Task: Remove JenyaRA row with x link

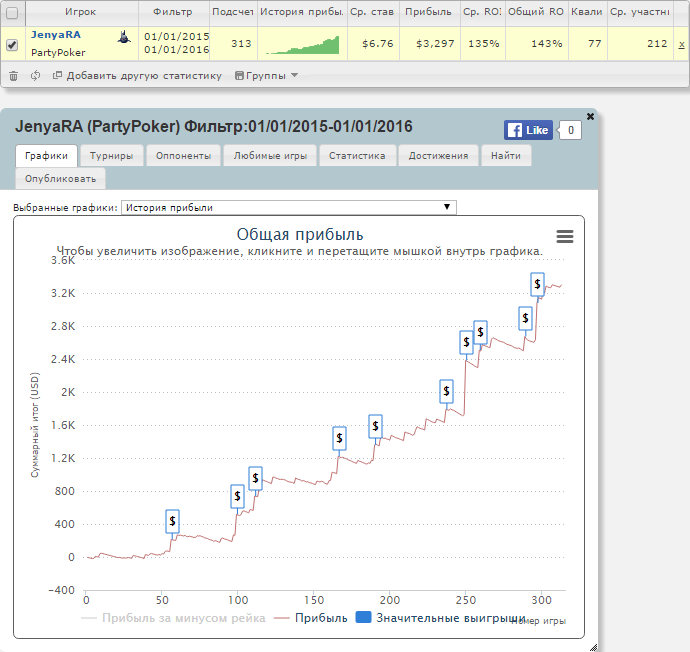Action: coord(681,44)
